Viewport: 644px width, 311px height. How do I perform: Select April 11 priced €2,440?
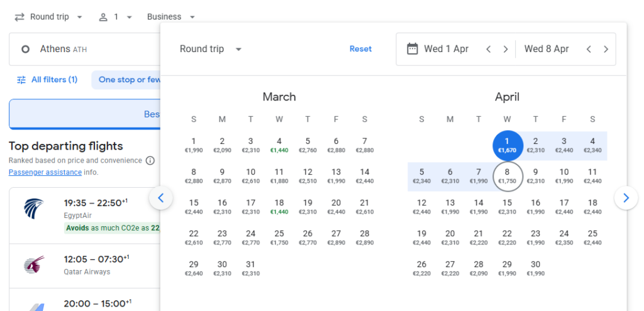tap(592, 177)
